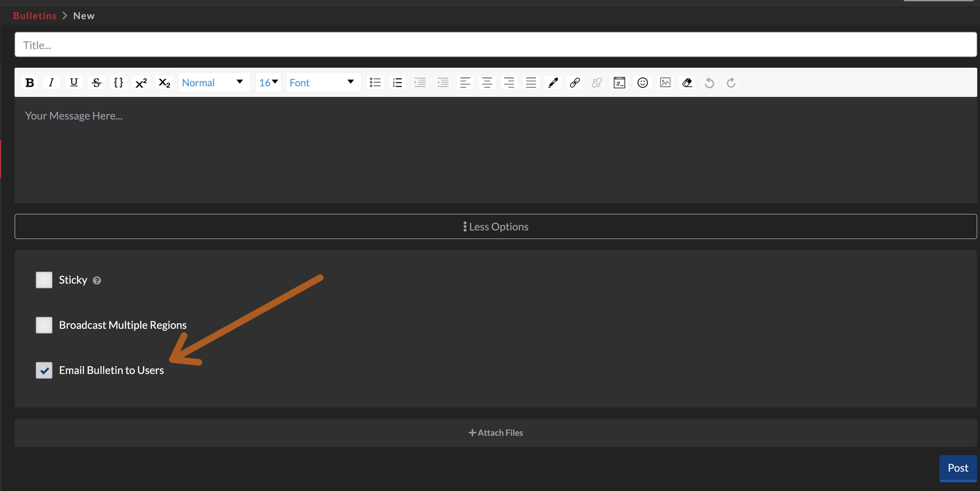Uncheck Email Bulletin to Users
This screenshot has width=980, height=491.
44,370
